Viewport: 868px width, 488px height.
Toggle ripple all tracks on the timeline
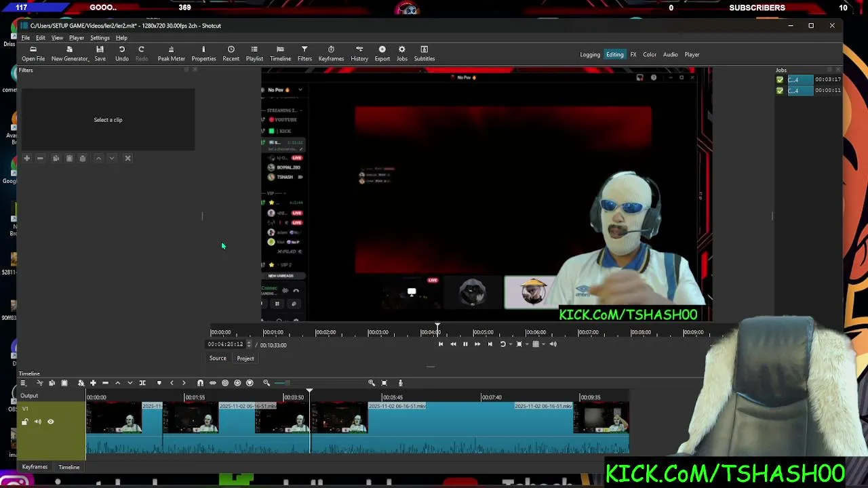(237, 383)
